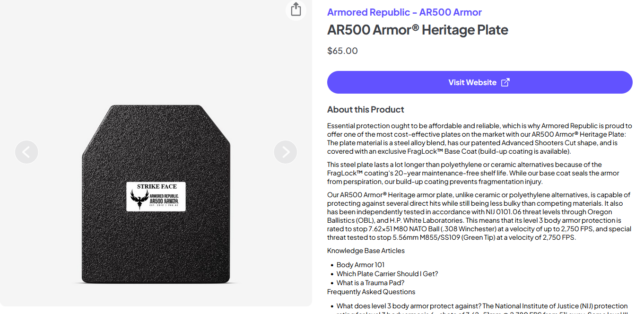Viewport: 644px width, 314px height.
Task: Open the Armored Republic – AR500 Armor brand link
Action: pyautogui.click(x=404, y=12)
